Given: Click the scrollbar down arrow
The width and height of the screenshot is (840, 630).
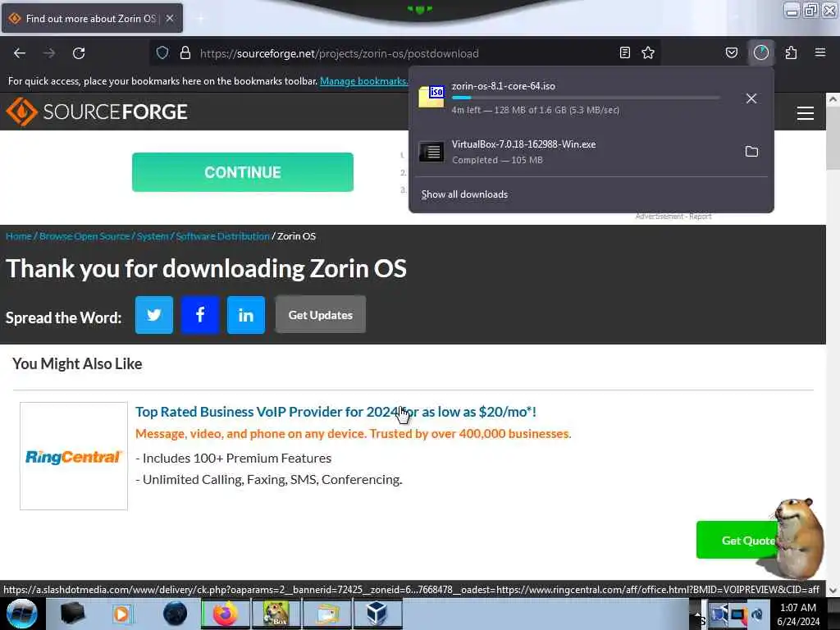Looking at the screenshot, I should pos(833,590).
